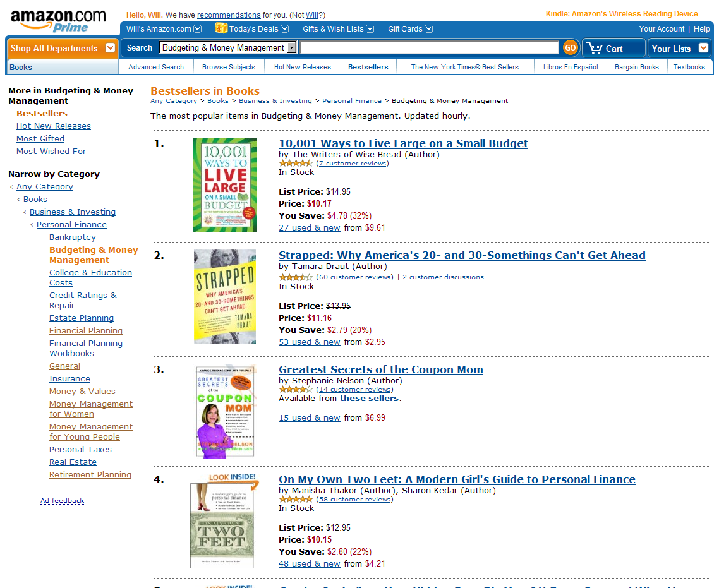Click the Today's Deals gift icon
The image size is (719, 588).
click(221, 28)
